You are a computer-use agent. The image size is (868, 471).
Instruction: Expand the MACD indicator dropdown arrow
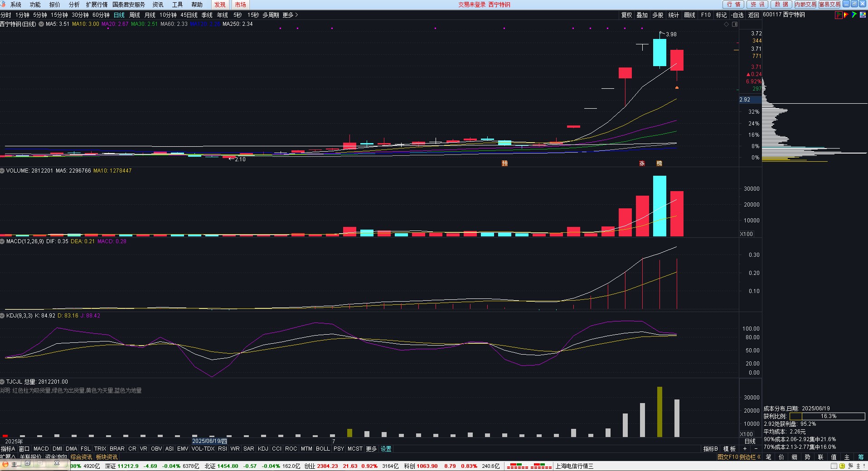coord(2,241)
